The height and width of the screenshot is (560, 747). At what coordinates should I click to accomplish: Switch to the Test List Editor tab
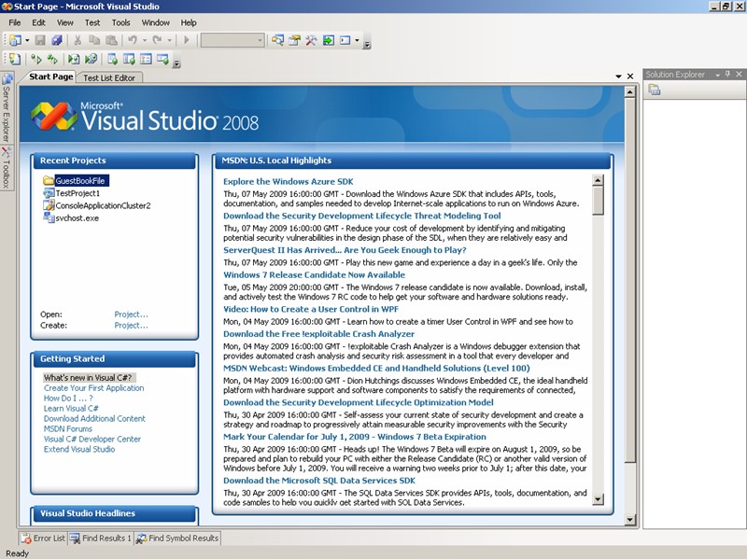[x=109, y=78]
